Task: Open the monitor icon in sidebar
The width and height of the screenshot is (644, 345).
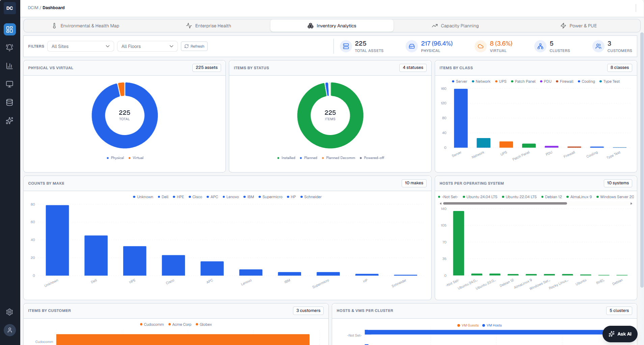Action: click(x=10, y=84)
